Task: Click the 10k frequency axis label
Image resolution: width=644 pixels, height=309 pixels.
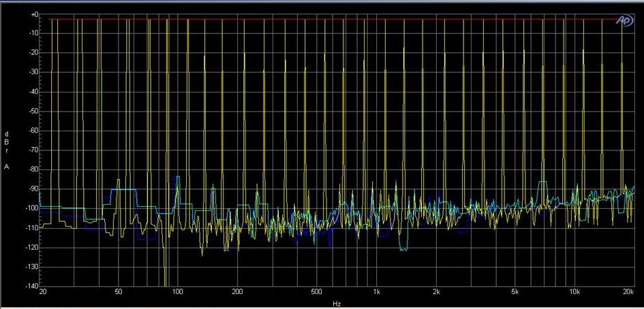Action: pos(574,292)
